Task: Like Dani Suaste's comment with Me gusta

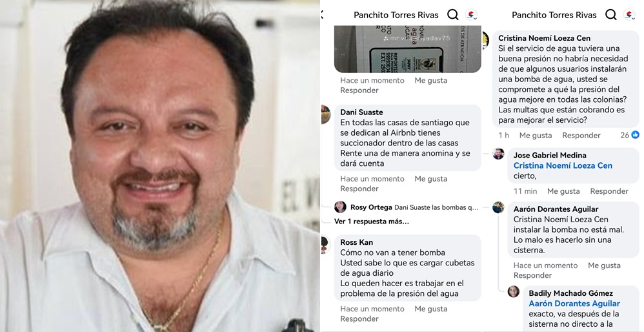Action: (431, 179)
